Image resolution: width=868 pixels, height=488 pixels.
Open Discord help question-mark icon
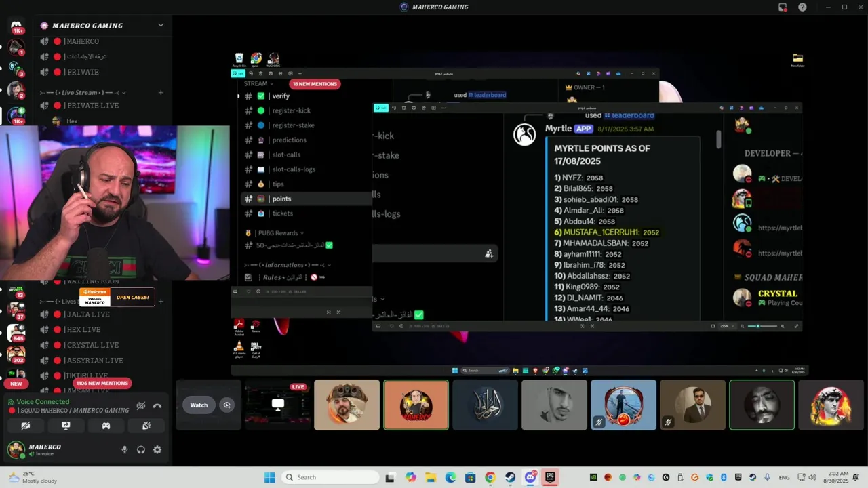[803, 7]
